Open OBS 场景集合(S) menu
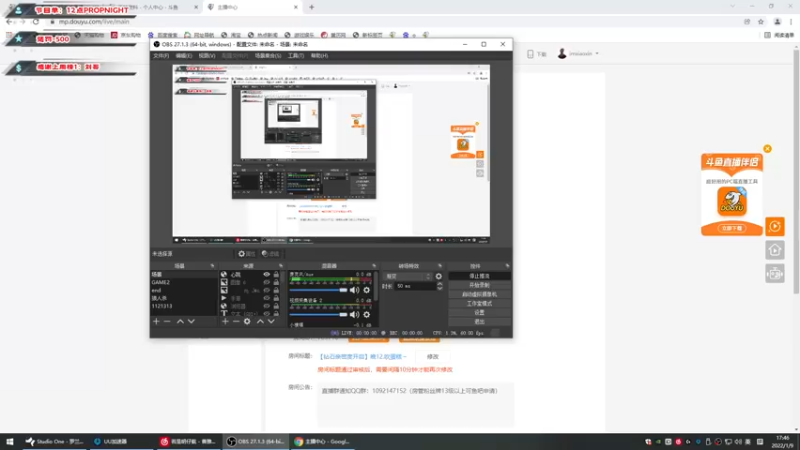 tap(268, 56)
